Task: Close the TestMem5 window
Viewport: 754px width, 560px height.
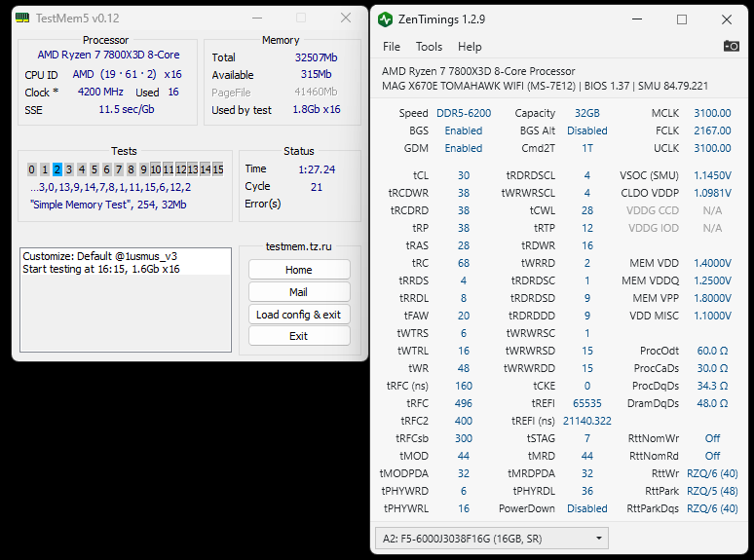Action: [346, 19]
